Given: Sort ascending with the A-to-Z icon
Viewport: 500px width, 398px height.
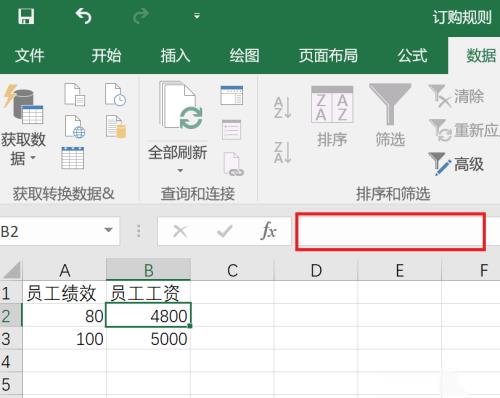Looking at the screenshot, I should tap(283, 107).
